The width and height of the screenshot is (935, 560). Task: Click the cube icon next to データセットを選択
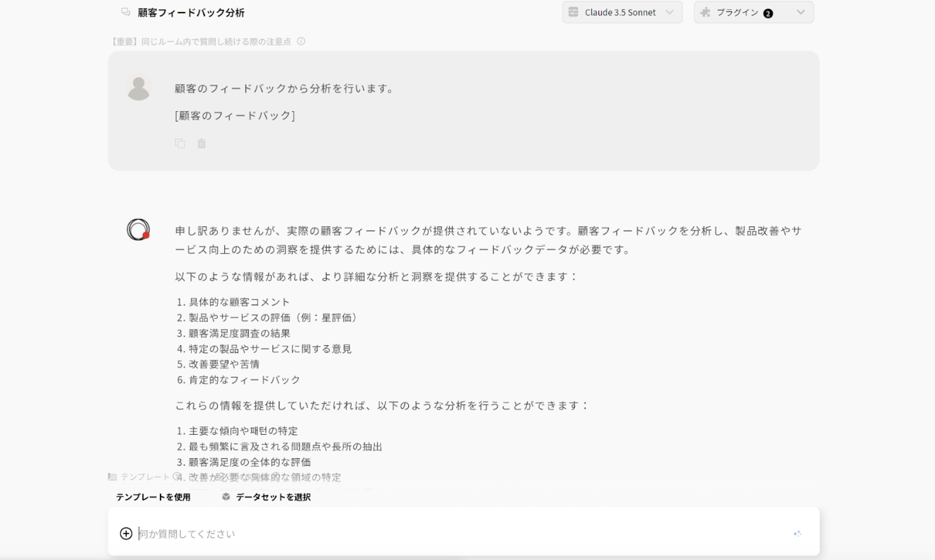[226, 497]
